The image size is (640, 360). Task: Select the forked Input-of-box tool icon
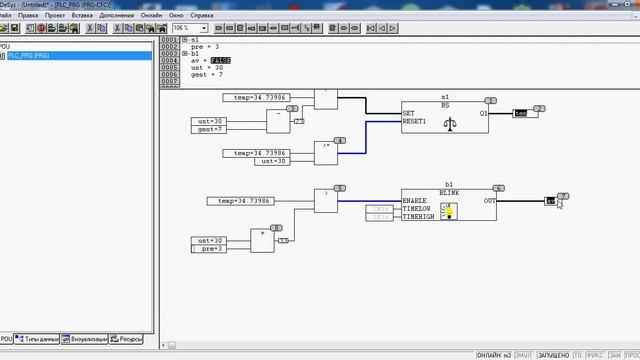(x=295, y=28)
